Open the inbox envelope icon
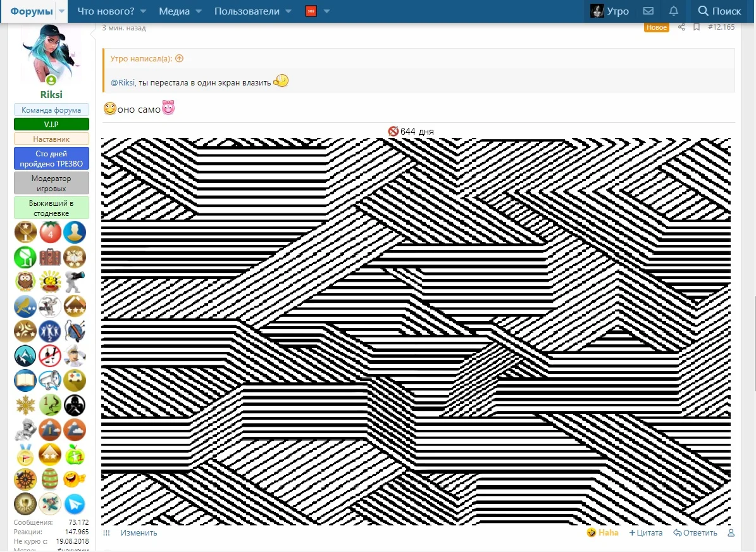Viewport: 756px width, 552px height. pyautogui.click(x=648, y=11)
